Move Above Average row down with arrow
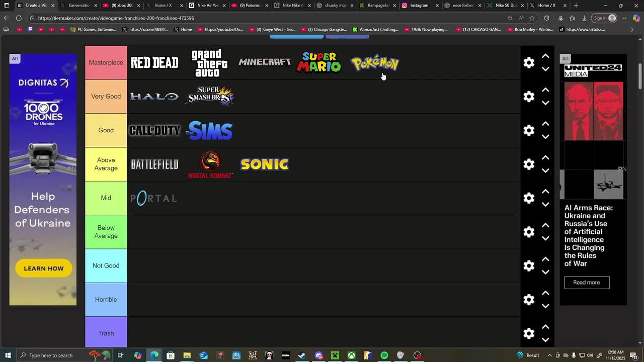Screen dimensions: 644x362 [x=545, y=171]
